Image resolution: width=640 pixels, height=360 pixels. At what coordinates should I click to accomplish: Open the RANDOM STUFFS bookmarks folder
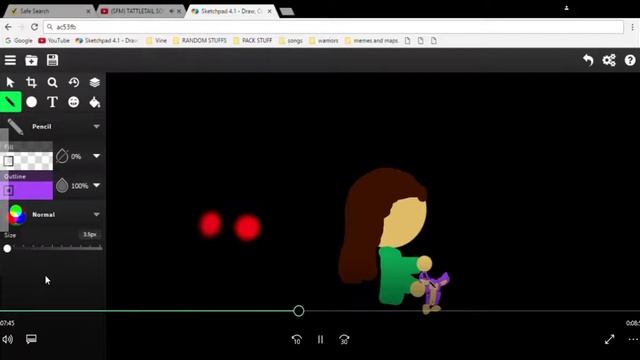coord(200,40)
